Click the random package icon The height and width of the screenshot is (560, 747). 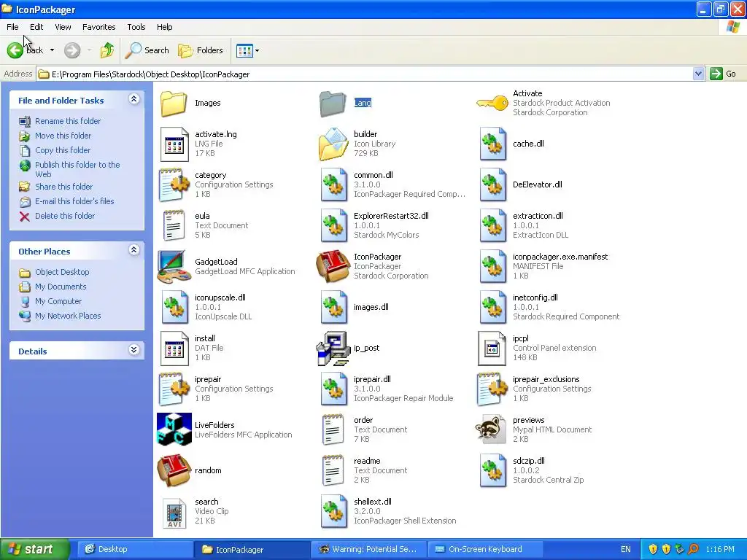coord(174,470)
